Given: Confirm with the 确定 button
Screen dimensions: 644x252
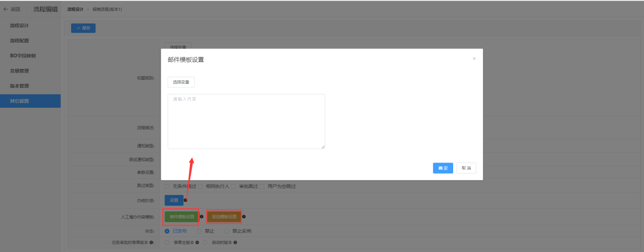Looking at the screenshot, I should 443,168.
